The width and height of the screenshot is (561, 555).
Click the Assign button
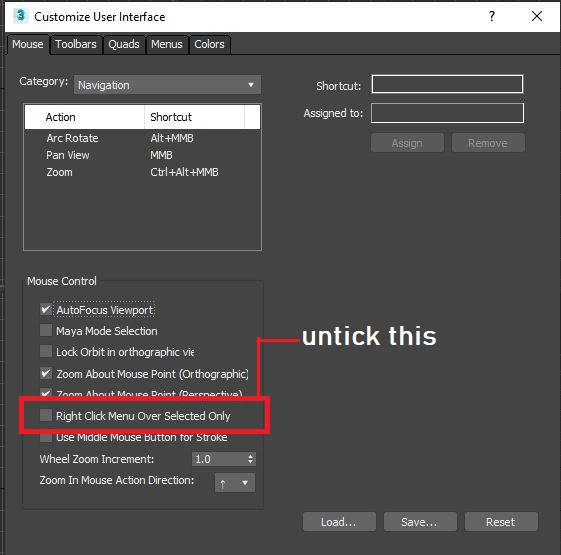[x=407, y=143]
